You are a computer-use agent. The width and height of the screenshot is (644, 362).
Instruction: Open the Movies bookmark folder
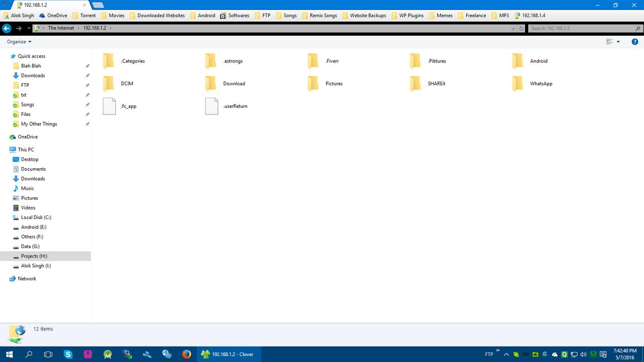[113, 15]
